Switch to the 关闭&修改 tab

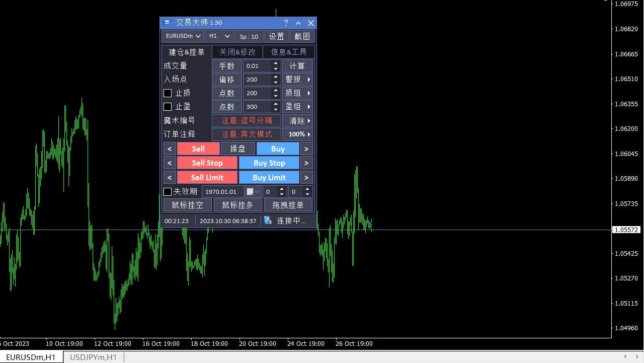(x=237, y=52)
